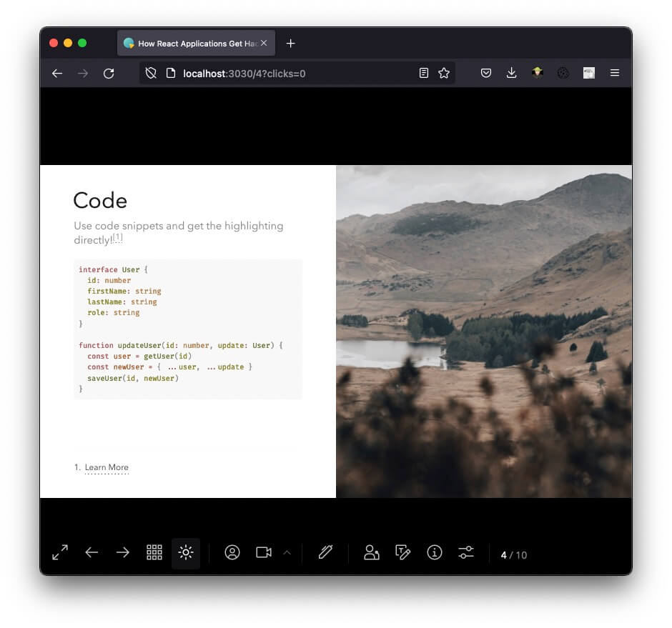
Task: Click the mountain landscape image
Action: click(484, 332)
